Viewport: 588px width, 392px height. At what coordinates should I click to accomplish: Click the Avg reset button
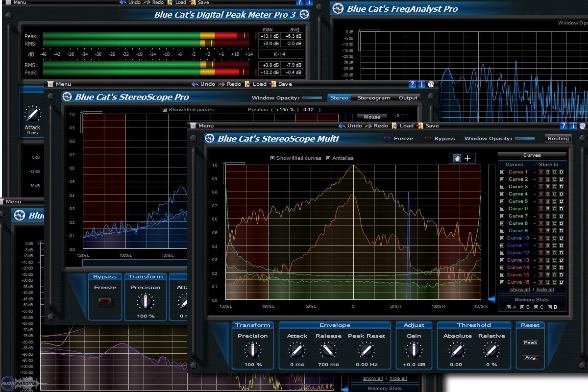[x=530, y=357]
